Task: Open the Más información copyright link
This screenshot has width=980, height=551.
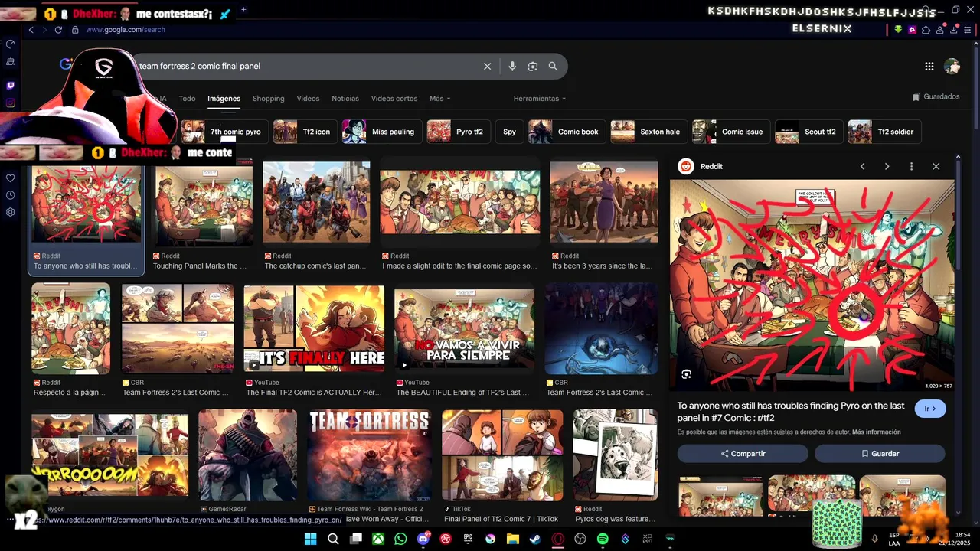Action: tap(876, 432)
